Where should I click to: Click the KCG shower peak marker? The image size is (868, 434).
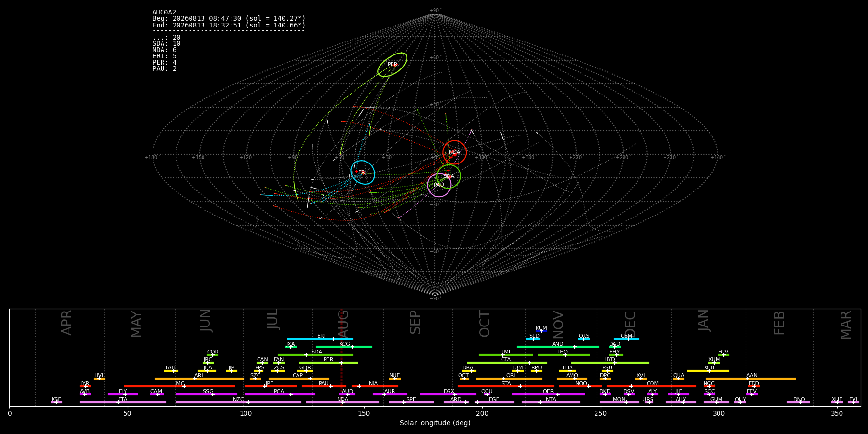353,347
